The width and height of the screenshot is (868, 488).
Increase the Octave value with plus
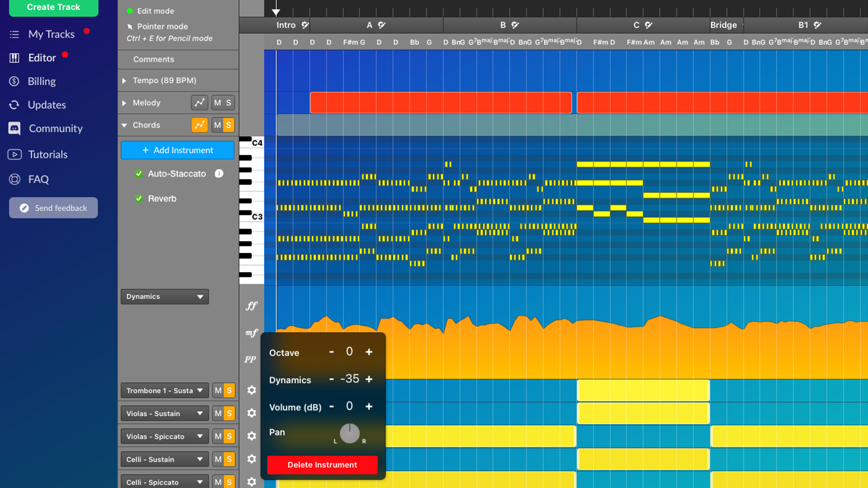click(x=369, y=352)
